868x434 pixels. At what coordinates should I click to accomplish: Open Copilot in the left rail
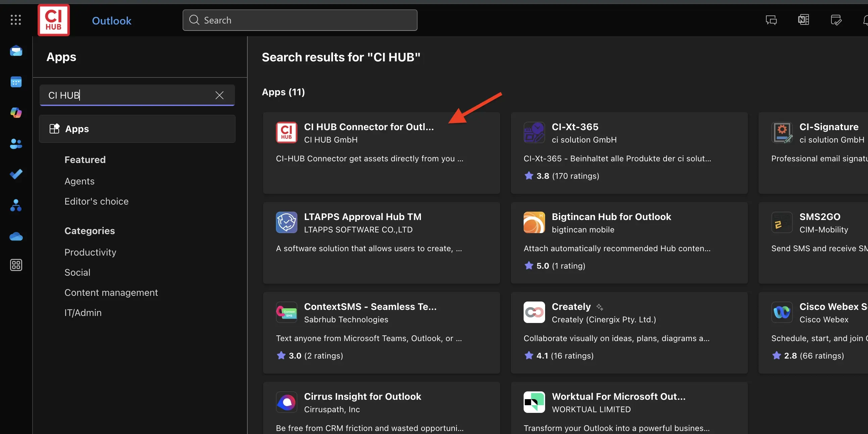tap(16, 112)
